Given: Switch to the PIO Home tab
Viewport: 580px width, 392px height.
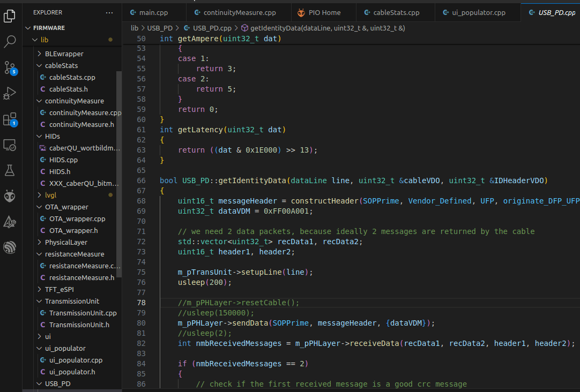Looking at the screenshot, I should [323, 12].
